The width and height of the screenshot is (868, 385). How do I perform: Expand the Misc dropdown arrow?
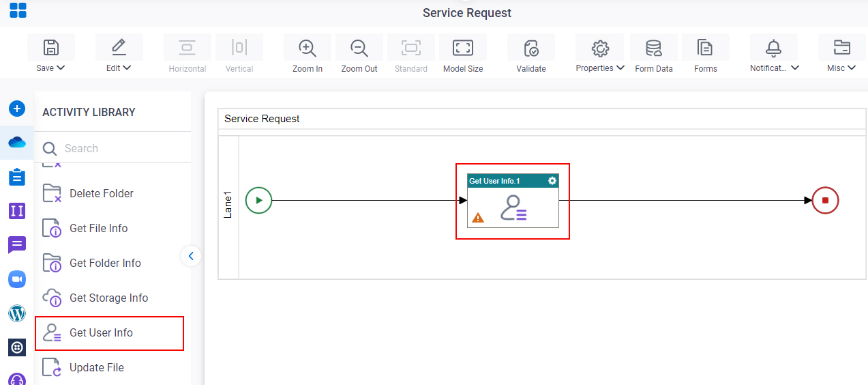[x=852, y=68]
